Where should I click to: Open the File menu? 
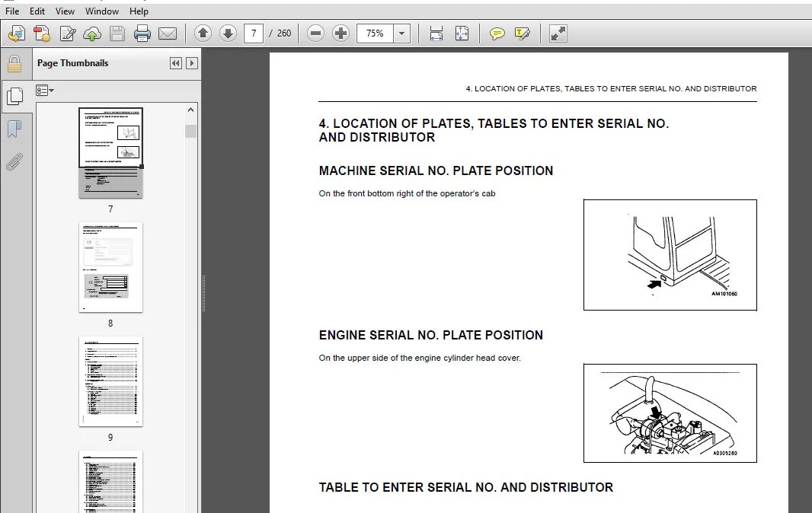click(12, 11)
